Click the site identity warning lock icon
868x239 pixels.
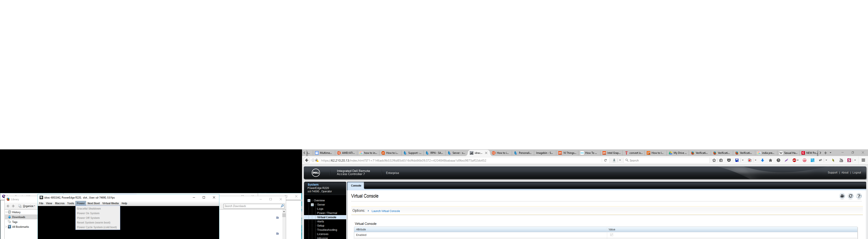(317, 160)
